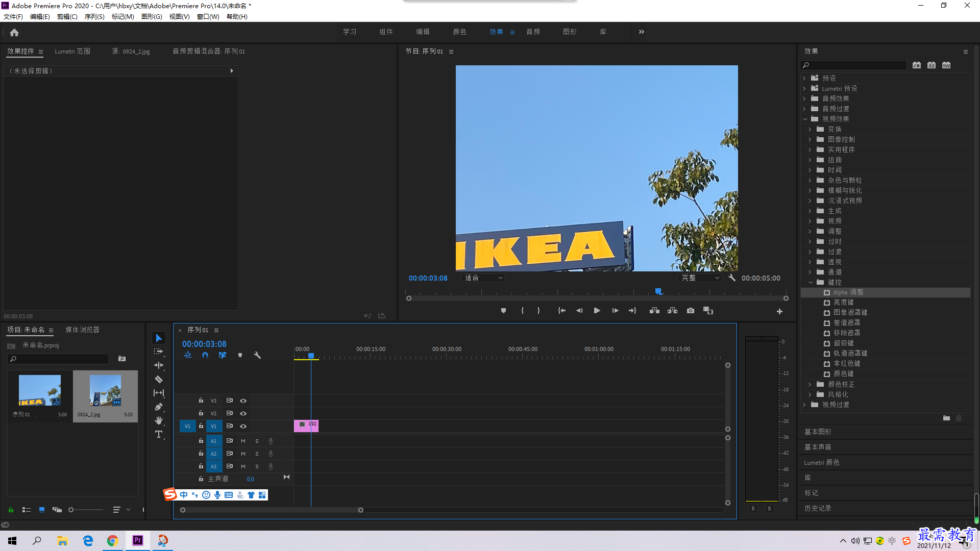
Task: Solo audio track A2
Action: coord(257,454)
